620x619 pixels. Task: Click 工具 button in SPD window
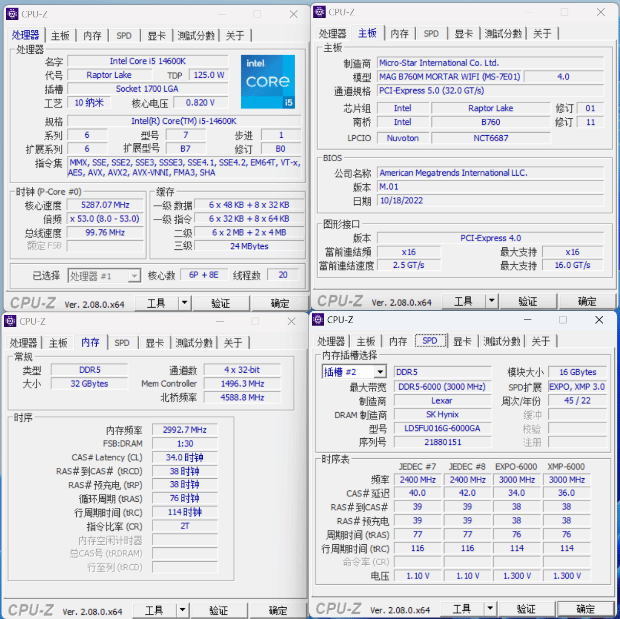click(x=462, y=608)
